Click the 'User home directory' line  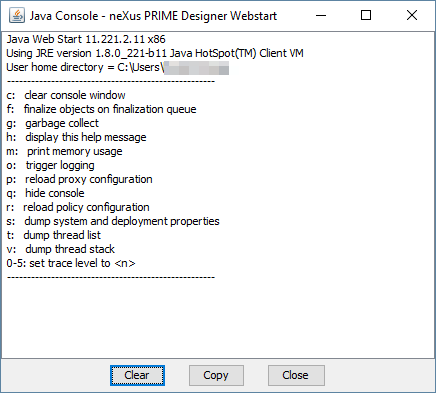click(x=118, y=67)
